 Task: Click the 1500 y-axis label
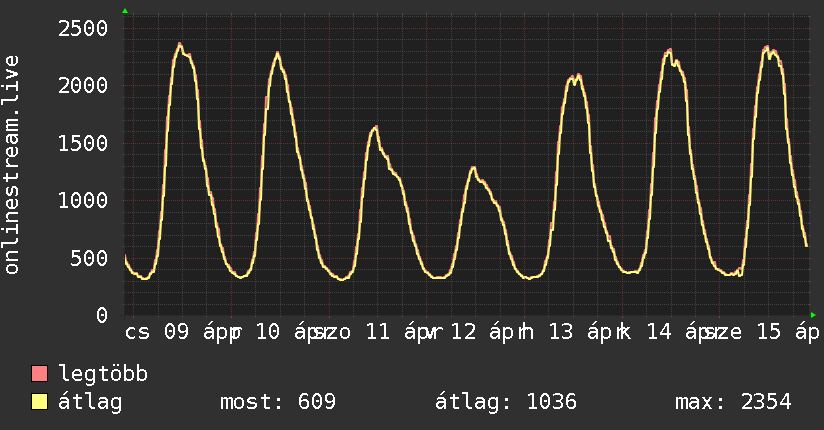[x=83, y=143]
